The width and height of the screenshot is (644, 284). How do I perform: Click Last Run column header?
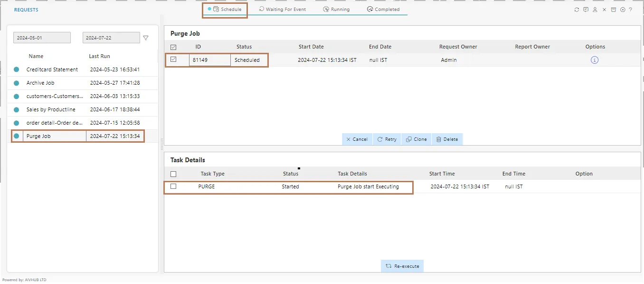pos(99,56)
